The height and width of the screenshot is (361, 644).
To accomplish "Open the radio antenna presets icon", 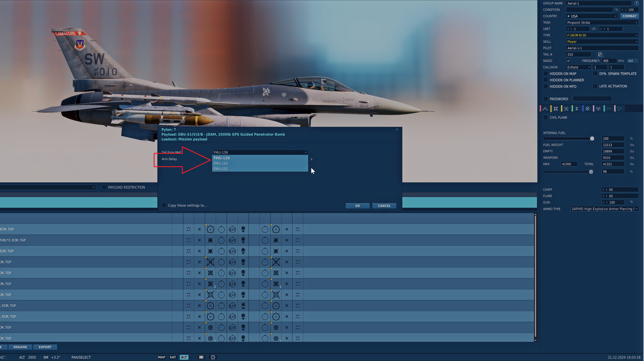I will tap(598, 109).
